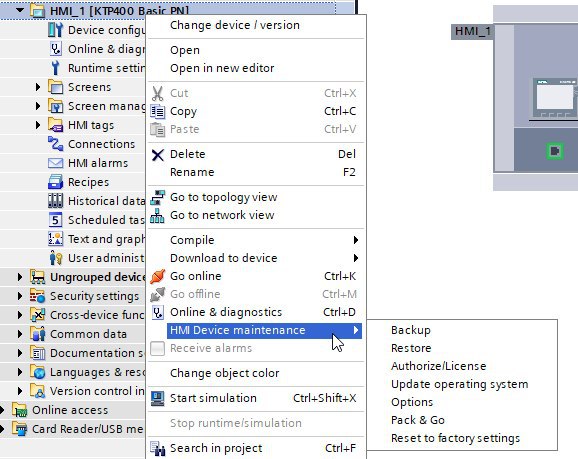Image resolution: width=578 pixels, height=459 pixels.
Task: Expand the Common data node arrow
Action: coord(20,334)
